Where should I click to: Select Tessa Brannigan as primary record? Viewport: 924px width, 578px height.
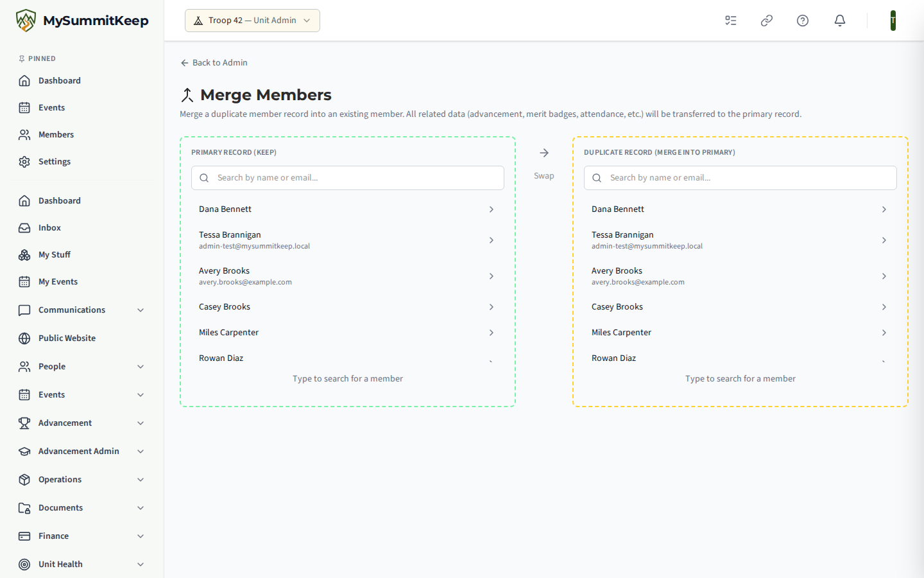(x=348, y=240)
